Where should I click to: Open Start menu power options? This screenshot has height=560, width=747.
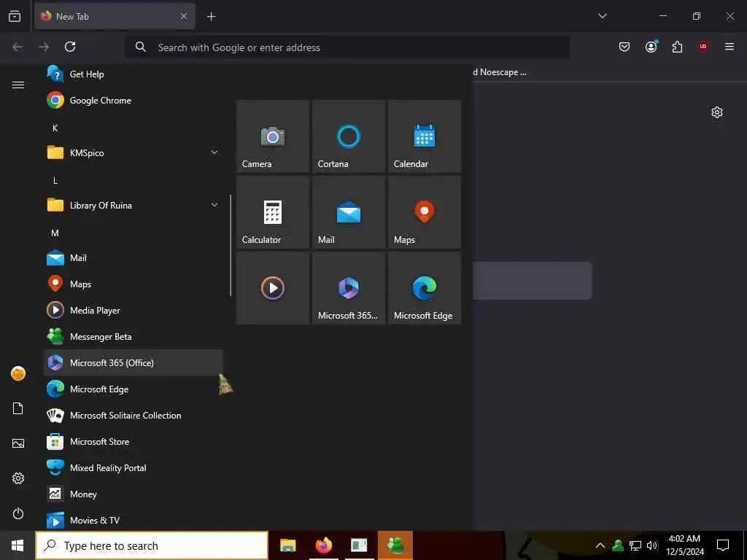(18, 513)
